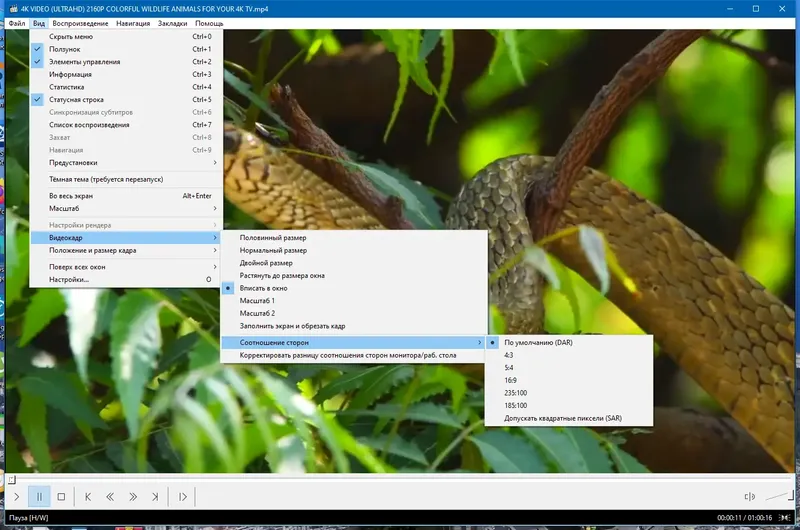Open the Воспроизведение menu

[80, 23]
